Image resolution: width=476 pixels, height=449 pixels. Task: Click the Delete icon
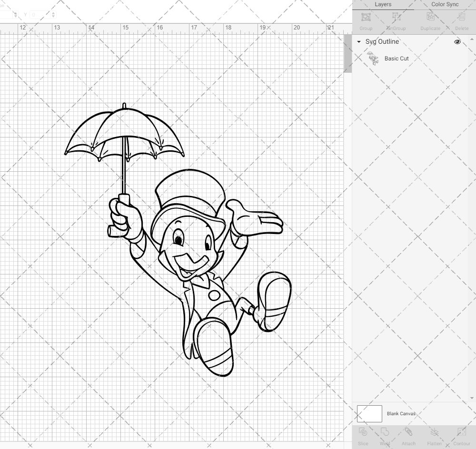click(x=461, y=20)
